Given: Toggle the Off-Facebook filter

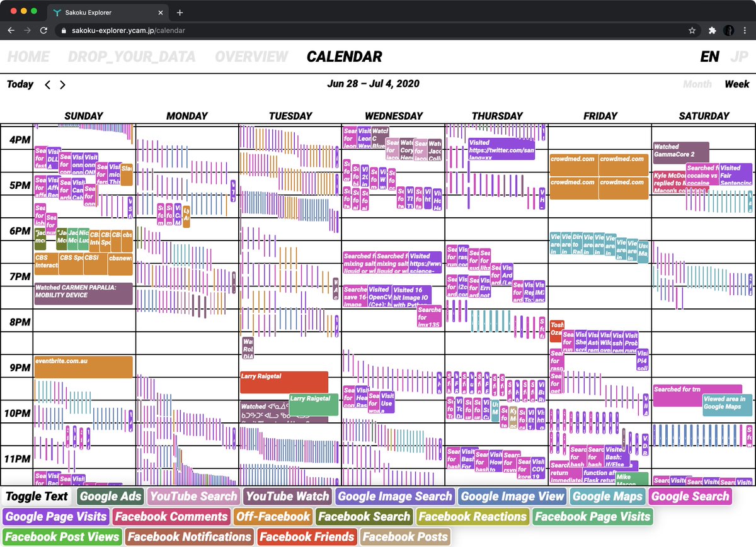Looking at the screenshot, I should [273, 516].
